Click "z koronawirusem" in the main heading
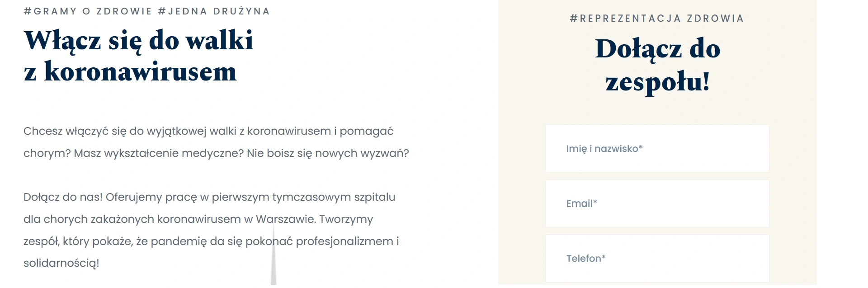Image resolution: width=868 pixels, height=288 pixels. pos(130,72)
